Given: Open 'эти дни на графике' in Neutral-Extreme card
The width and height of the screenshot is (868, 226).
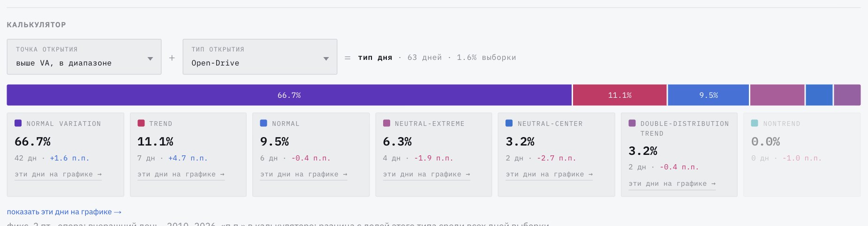Looking at the screenshot, I should 427,174.
